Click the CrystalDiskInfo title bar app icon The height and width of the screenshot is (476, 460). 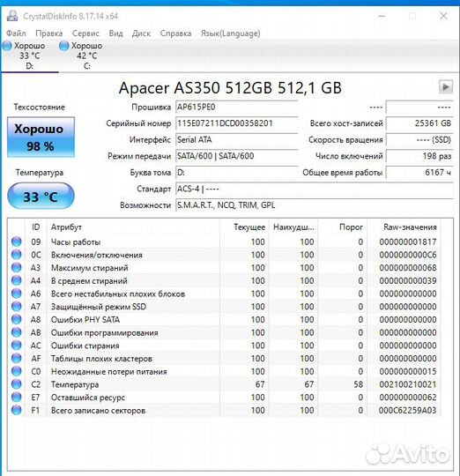(12, 16)
